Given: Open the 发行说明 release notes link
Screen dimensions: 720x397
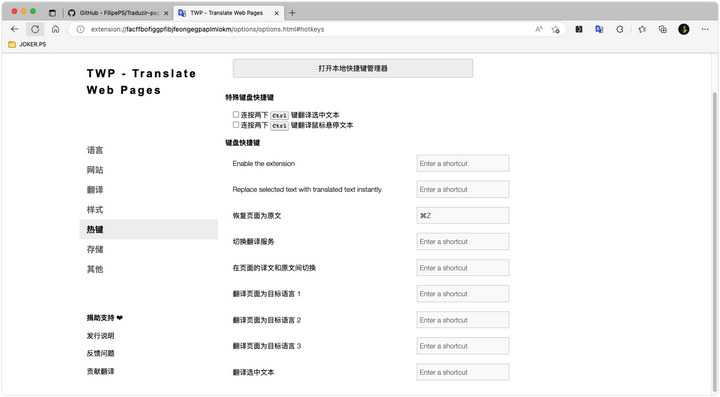Looking at the screenshot, I should click(x=101, y=335).
